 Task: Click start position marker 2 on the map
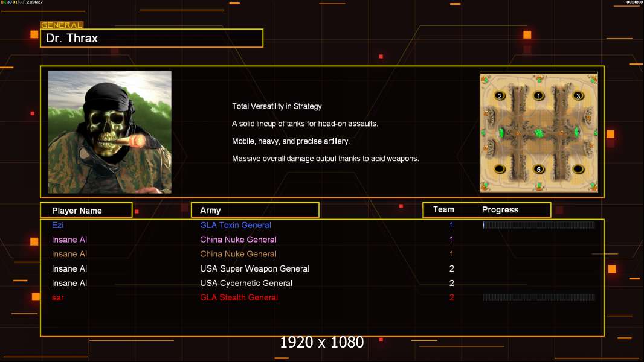coord(500,96)
